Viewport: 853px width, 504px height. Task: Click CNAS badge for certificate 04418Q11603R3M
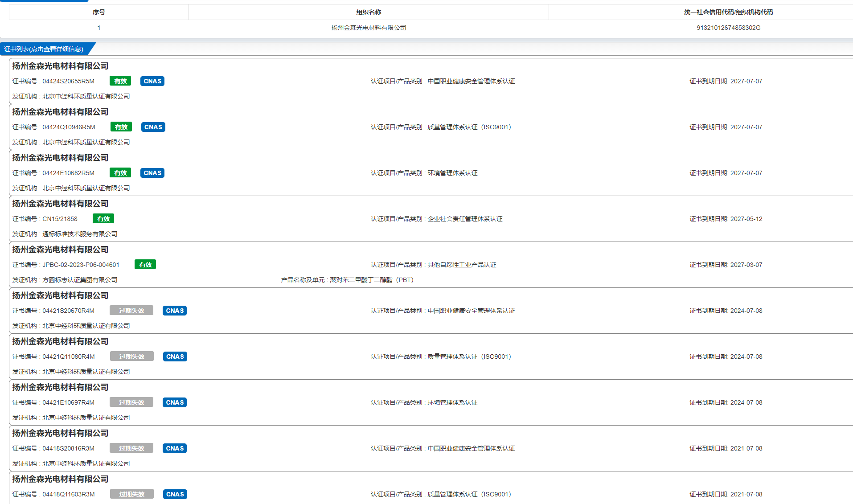coord(175,494)
